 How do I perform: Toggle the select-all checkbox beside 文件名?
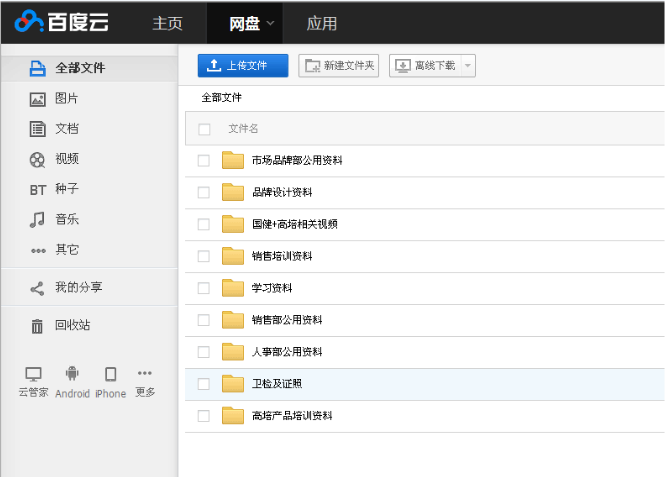204,129
